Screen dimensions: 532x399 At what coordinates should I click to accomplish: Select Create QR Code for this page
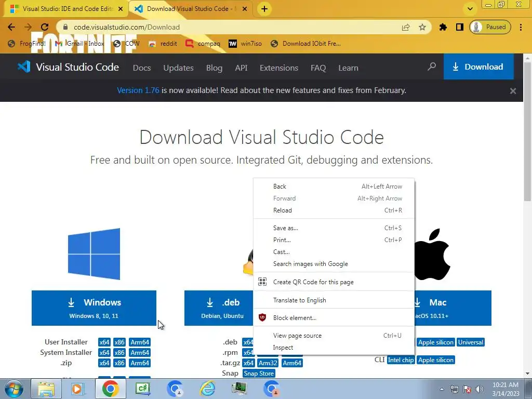coord(334,282)
